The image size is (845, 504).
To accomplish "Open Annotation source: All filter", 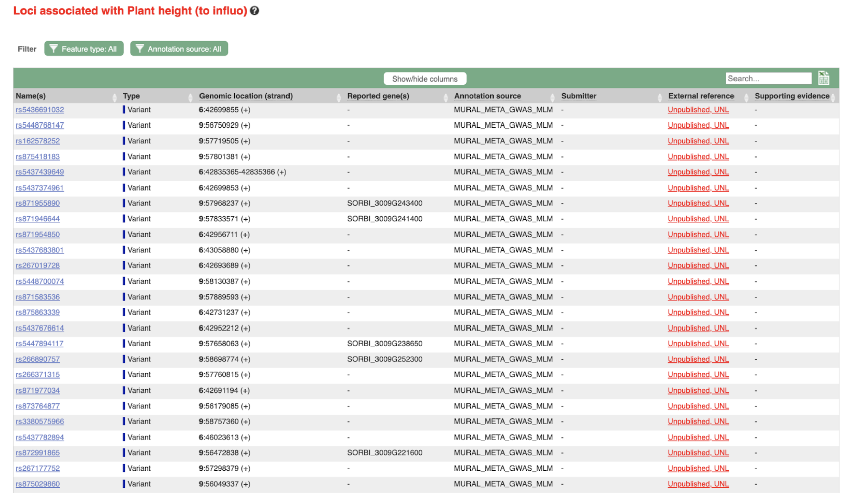I will point(179,49).
